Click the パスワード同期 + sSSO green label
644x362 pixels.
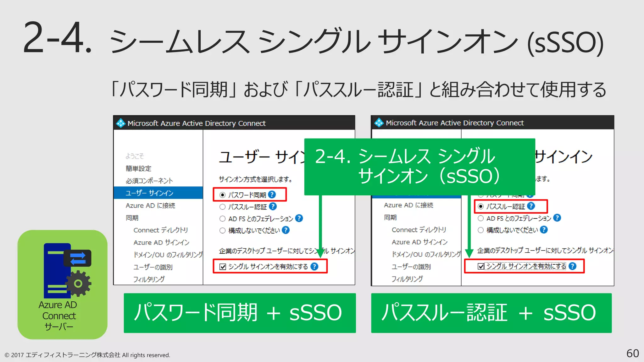[240, 313]
